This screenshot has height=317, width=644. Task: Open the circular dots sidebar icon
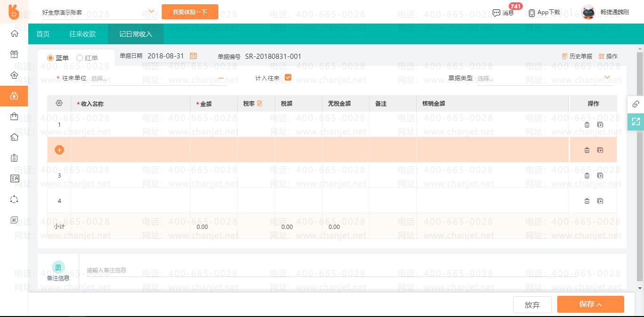pyautogui.click(x=14, y=199)
